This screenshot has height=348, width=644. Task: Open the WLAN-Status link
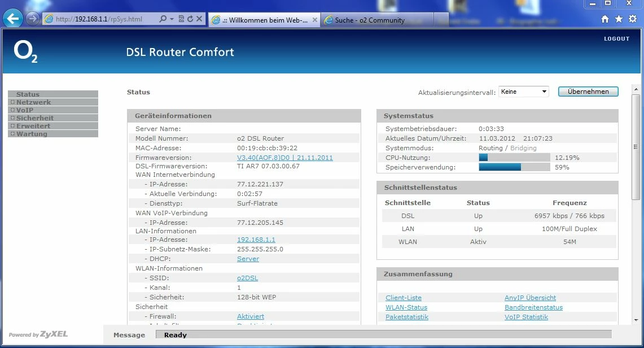[406, 307]
